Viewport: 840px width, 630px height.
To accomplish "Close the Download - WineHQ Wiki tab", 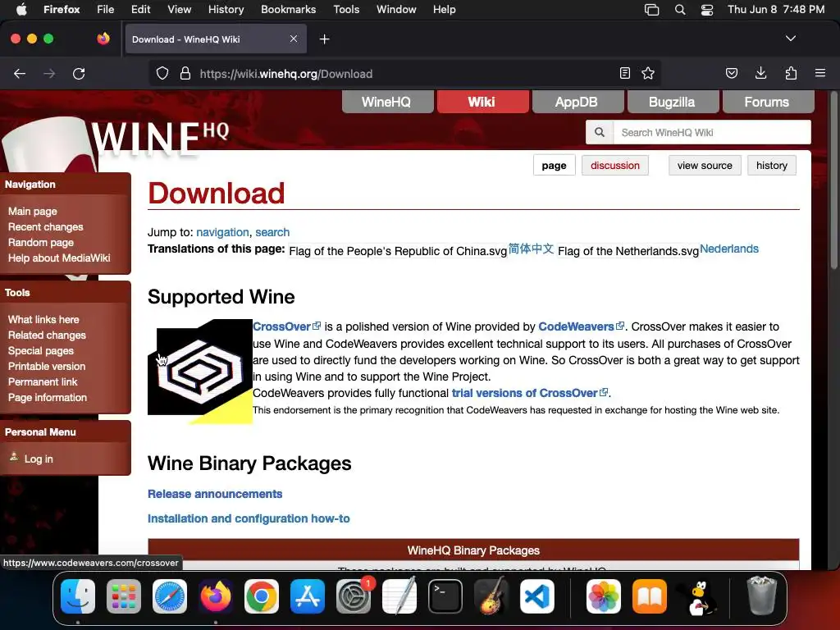I will pyautogui.click(x=294, y=39).
